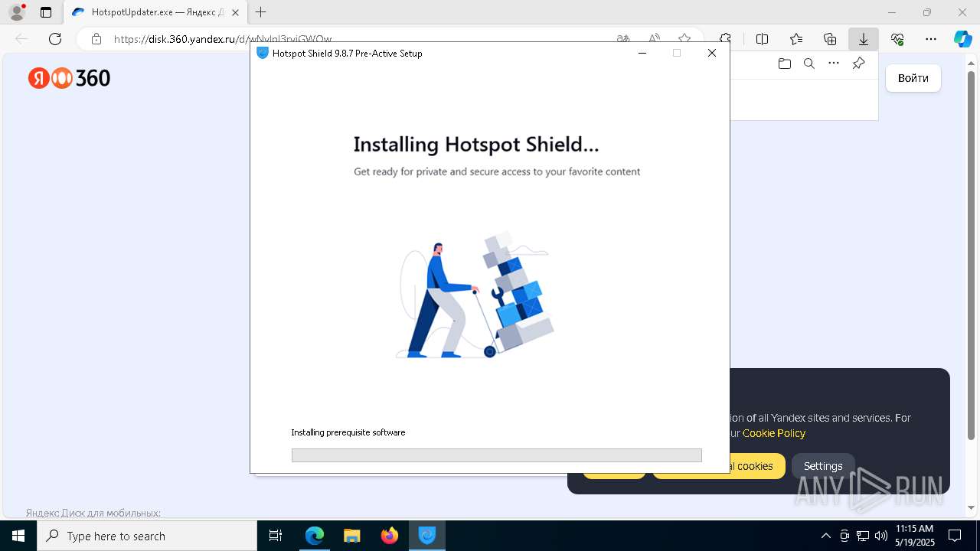The width and height of the screenshot is (980, 551).
Task: Click the cookie Settings button
Action: (823, 466)
